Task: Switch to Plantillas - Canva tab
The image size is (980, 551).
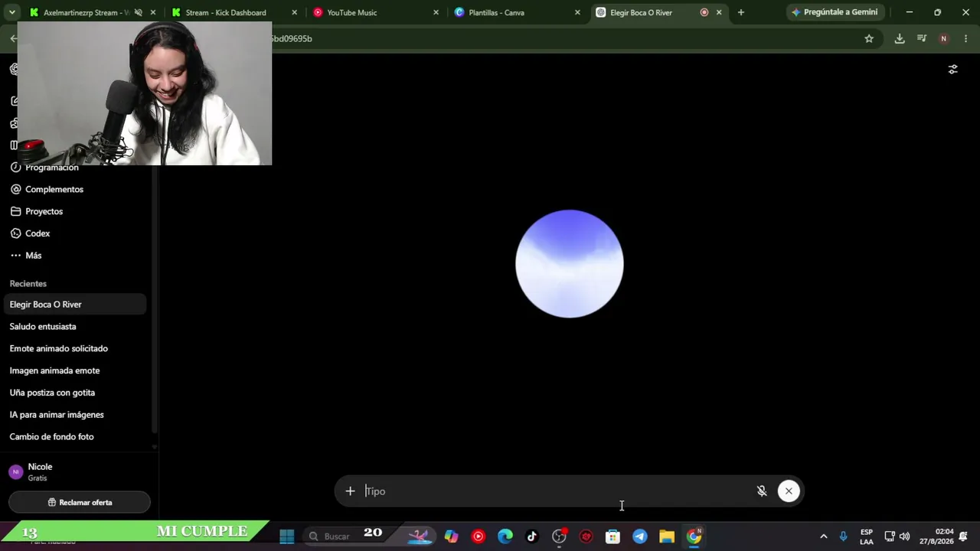Action: (x=496, y=12)
